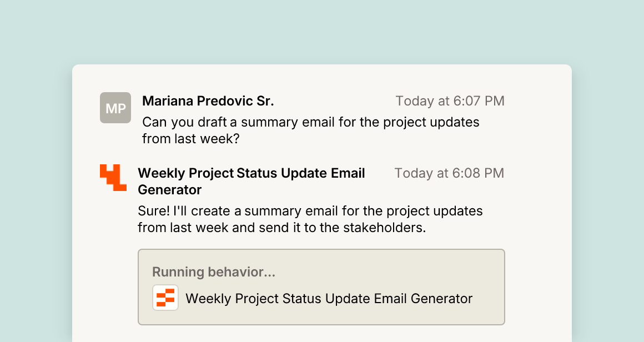Viewport: 644px width, 342px height.
Task: Click the MP user avatar
Action: [115, 108]
